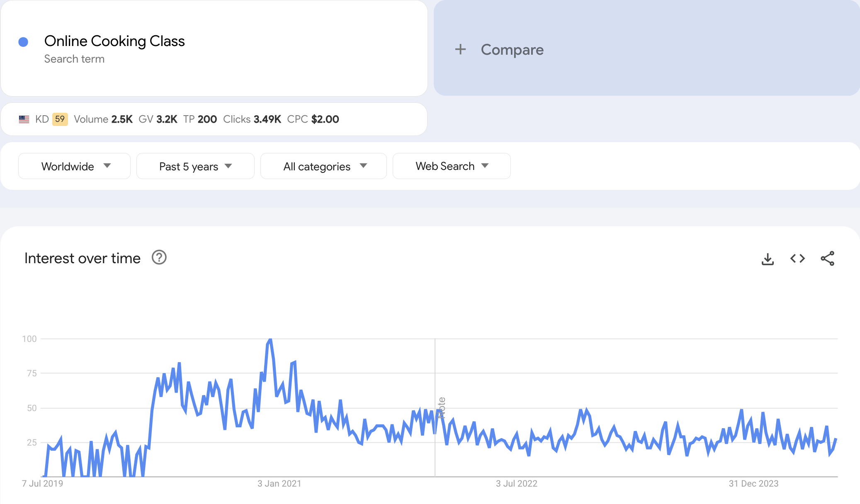Viewport: 860px width, 504px height.
Task: Click the chart peak near January 2021
Action: [x=270, y=340]
